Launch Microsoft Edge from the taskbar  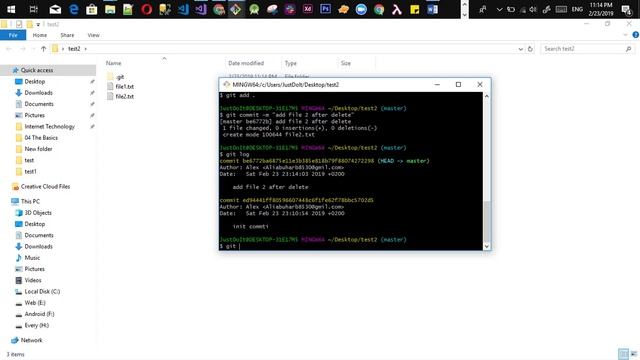(x=73, y=9)
